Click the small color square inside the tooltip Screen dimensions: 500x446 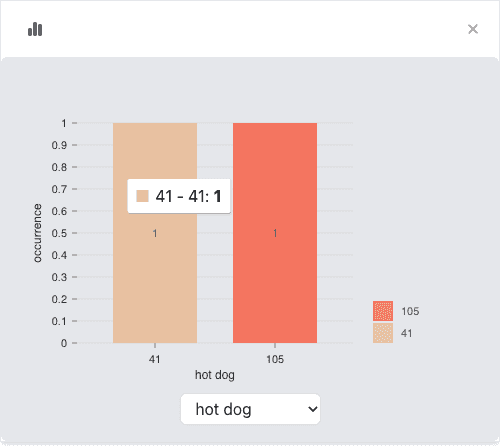click(x=142, y=196)
